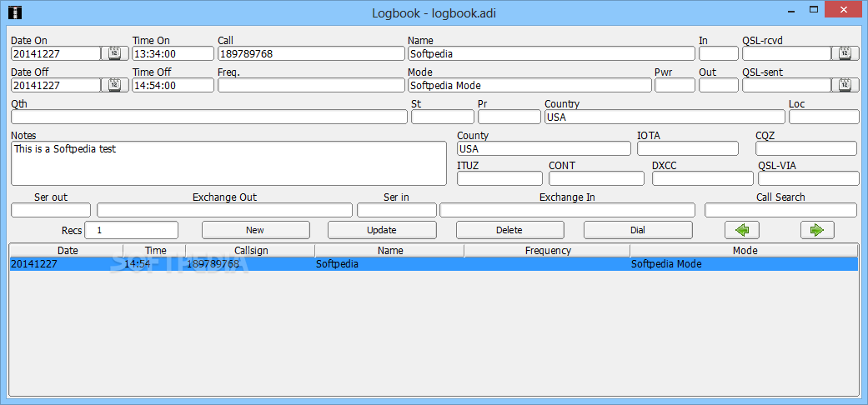This screenshot has width=868, height=405.
Task: Edit the County field showing USA
Action: [544, 148]
